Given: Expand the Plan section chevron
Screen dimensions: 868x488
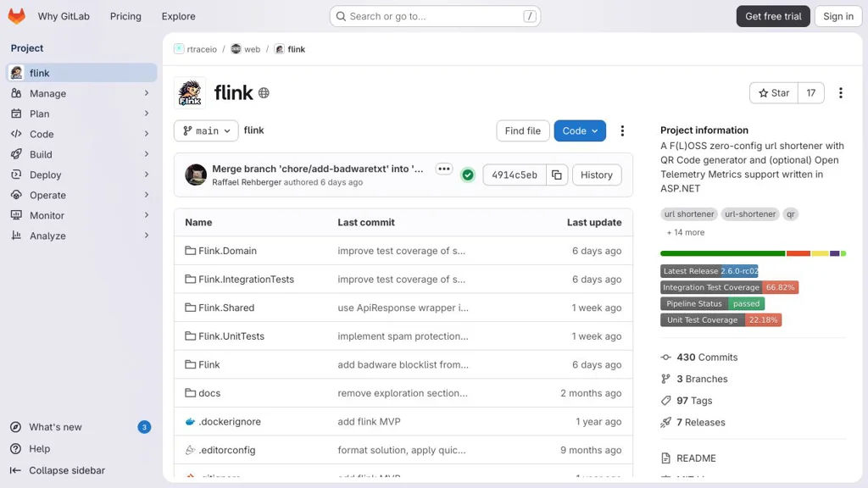Looking at the screenshot, I should 147,114.
